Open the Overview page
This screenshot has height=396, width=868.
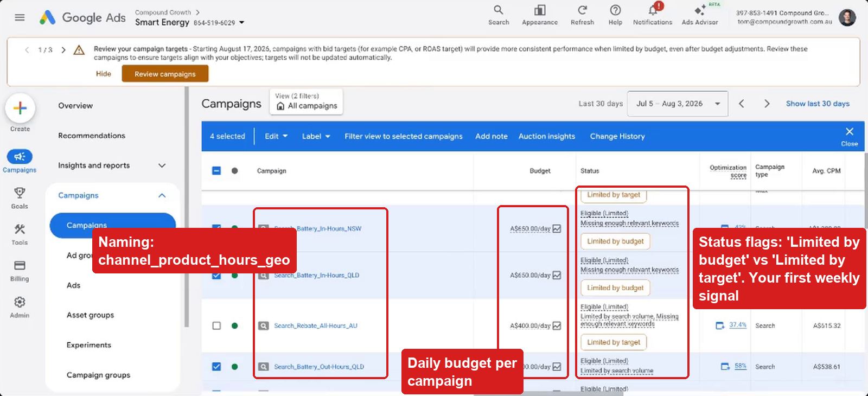[75, 106]
